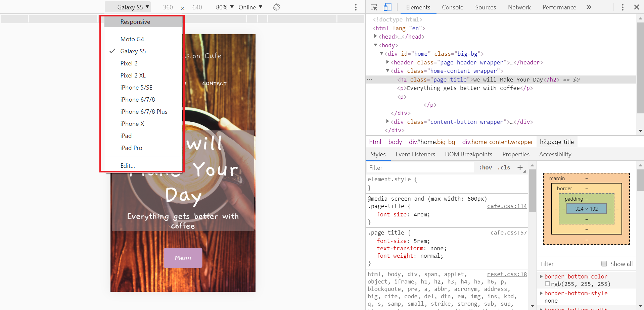Image resolution: width=644 pixels, height=310 pixels.
Task: Click the 324 × 192 box model content
Action: 587,209
